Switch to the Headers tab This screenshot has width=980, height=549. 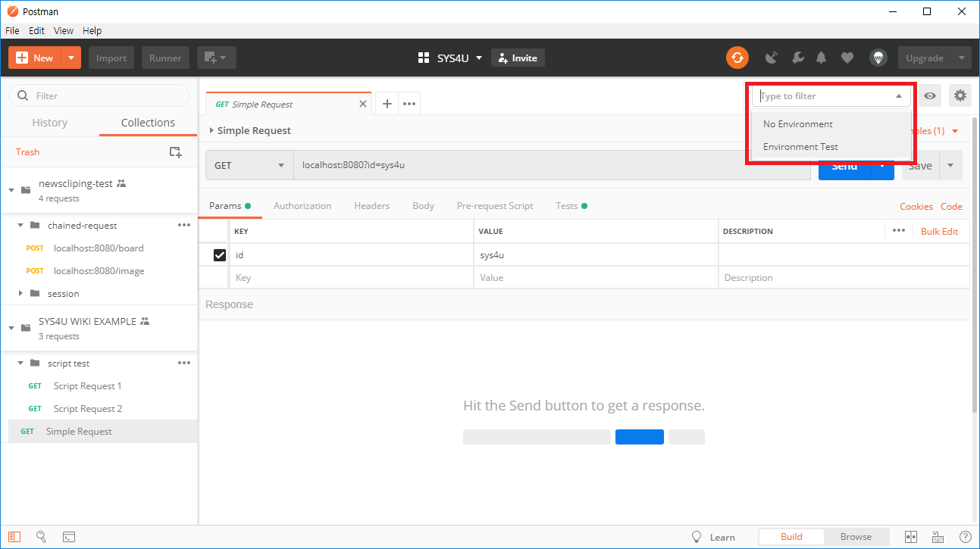(x=371, y=206)
